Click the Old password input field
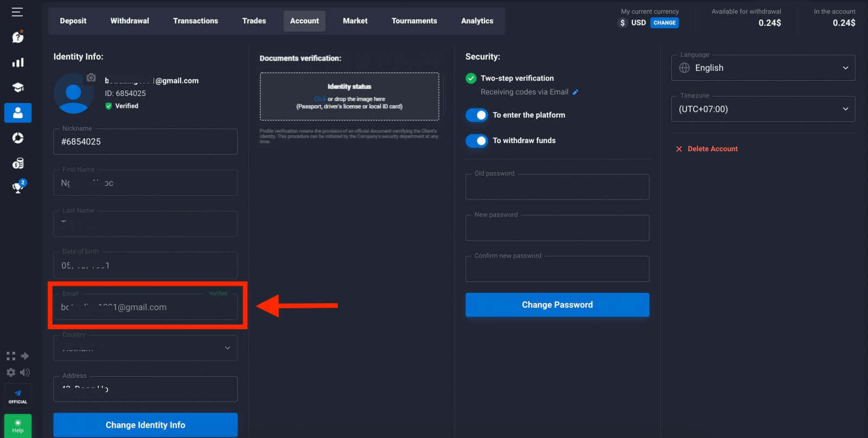The height and width of the screenshot is (438, 868). (557, 187)
